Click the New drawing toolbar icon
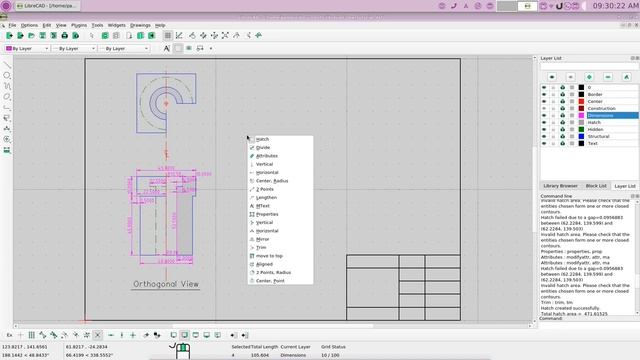This screenshot has width=640, height=360. click(9, 36)
